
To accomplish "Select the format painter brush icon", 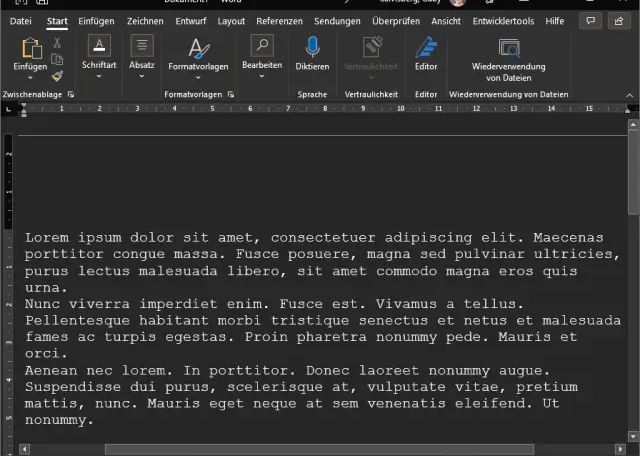I will [x=57, y=76].
